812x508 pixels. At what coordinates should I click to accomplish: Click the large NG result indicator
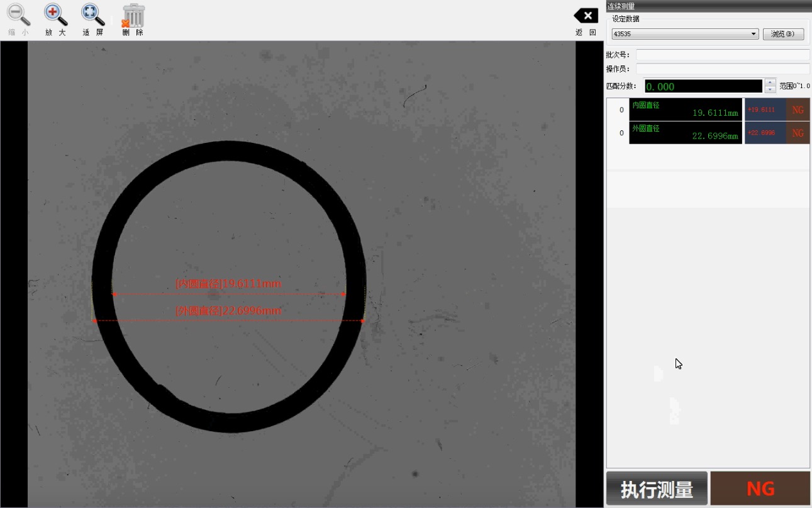(760, 488)
